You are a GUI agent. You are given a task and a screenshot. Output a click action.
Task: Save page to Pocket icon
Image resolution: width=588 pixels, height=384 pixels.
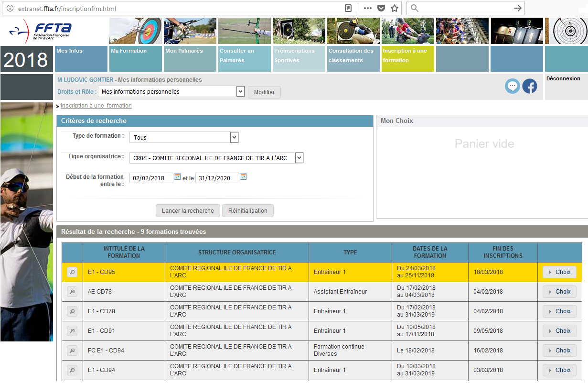[x=381, y=8]
